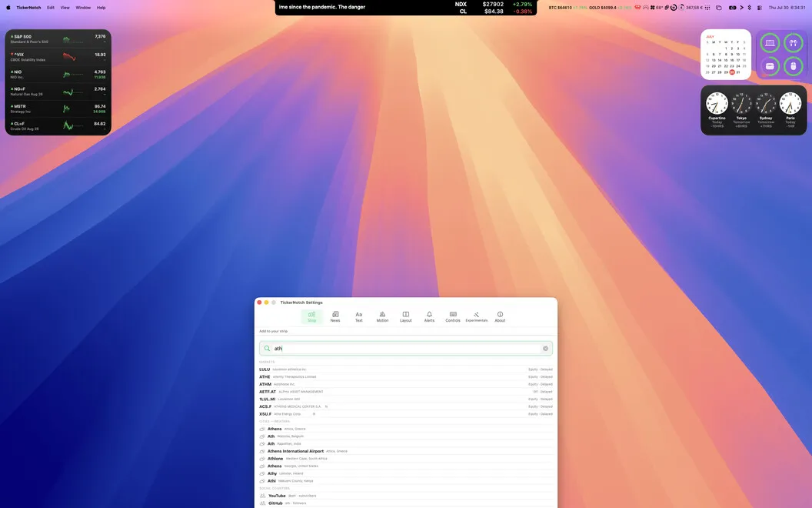The height and width of the screenshot is (508, 812).
Task: Click the 367,58 € menu bar item
Action: (x=694, y=7)
